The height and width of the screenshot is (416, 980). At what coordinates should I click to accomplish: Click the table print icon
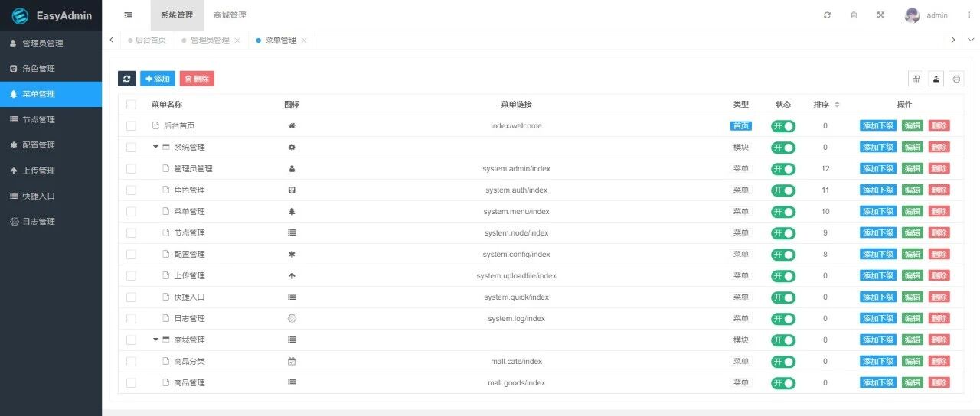[x=956, y=79]
